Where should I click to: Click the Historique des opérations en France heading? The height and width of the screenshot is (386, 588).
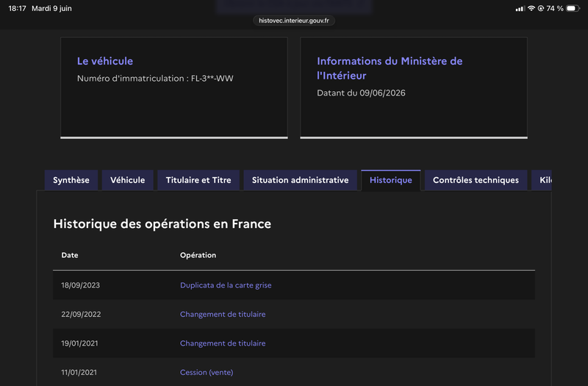click(162, 224)
